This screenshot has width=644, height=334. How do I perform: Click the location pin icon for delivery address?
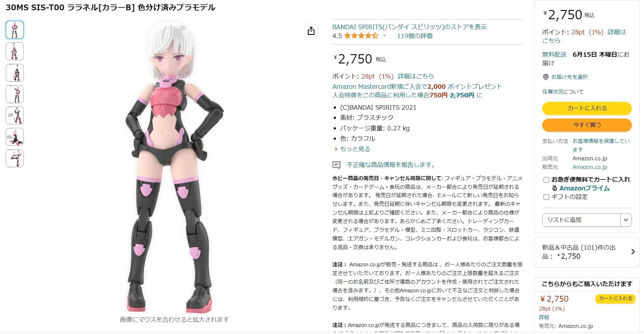(x=545, y=77)
